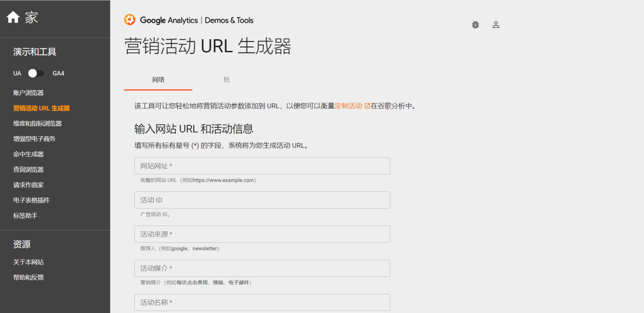Click the home icon beside 家

click(12, 17)
